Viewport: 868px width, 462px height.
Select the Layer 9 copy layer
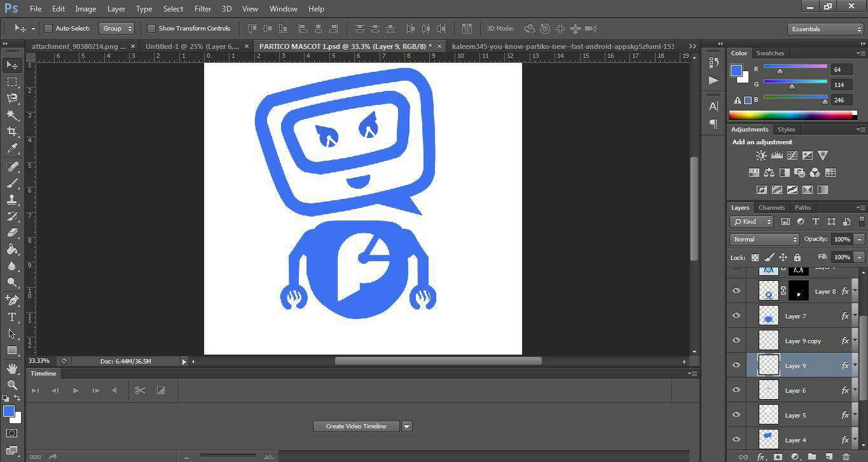[x=803, y=341]
